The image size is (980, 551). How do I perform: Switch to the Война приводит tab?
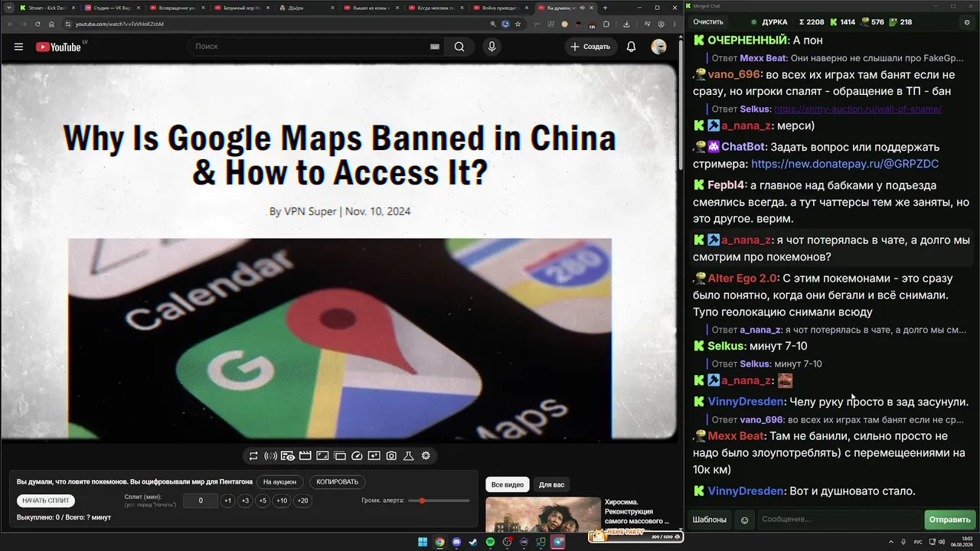click(x=501, y=8)
